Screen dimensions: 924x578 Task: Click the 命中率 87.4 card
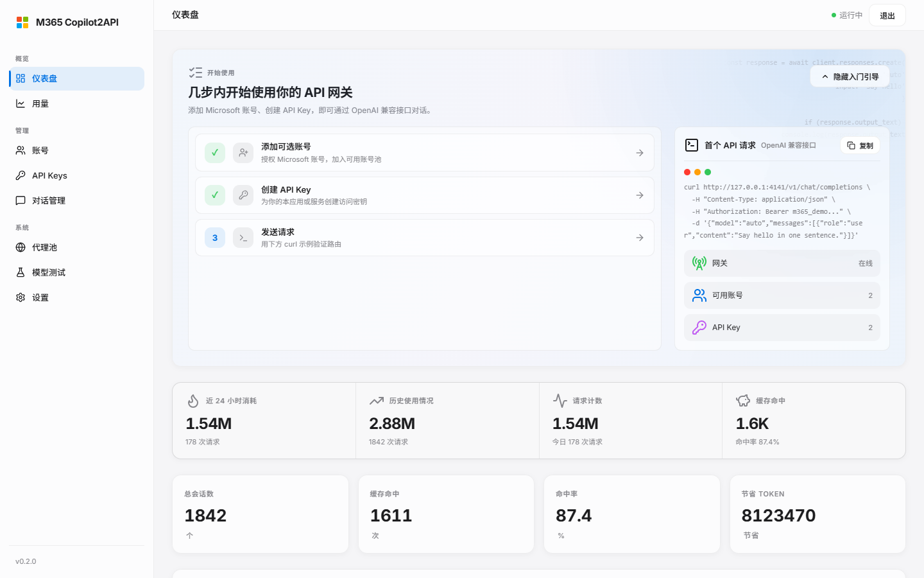(x=632, y=514)
